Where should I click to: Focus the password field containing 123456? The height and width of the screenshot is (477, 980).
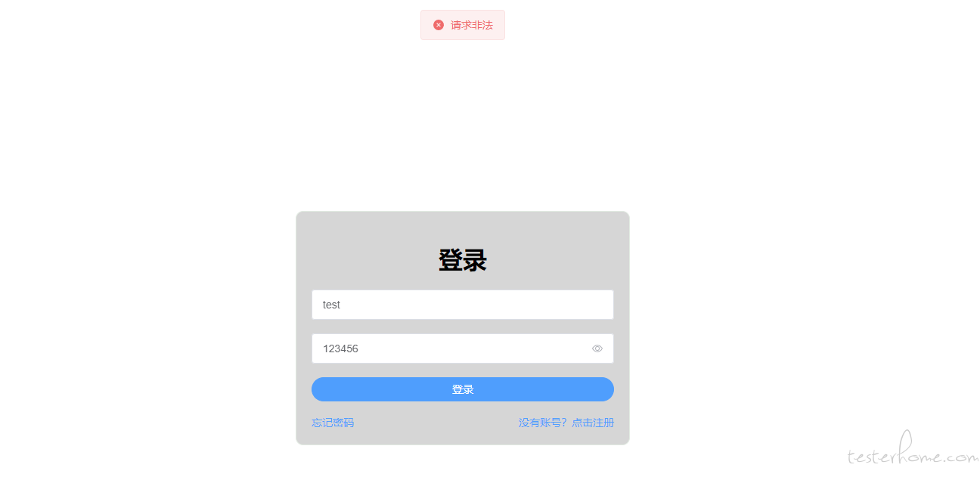pyautogui.click(x=463, y=348)
